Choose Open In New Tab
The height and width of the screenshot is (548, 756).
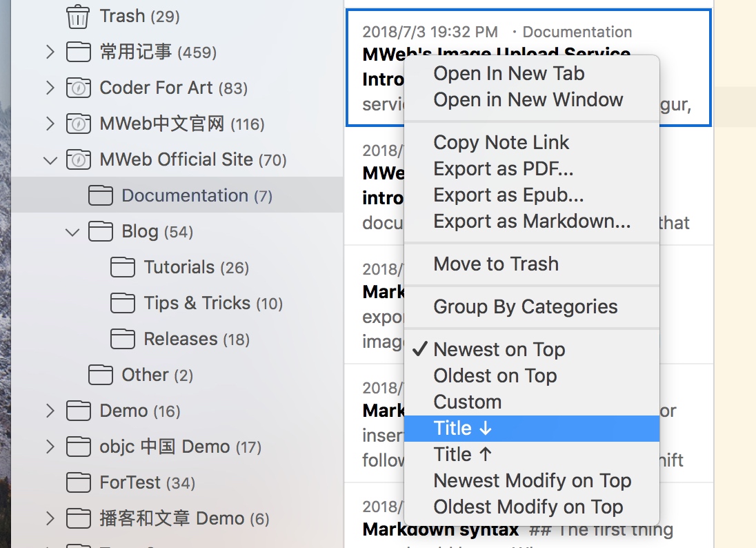point(508,74)
